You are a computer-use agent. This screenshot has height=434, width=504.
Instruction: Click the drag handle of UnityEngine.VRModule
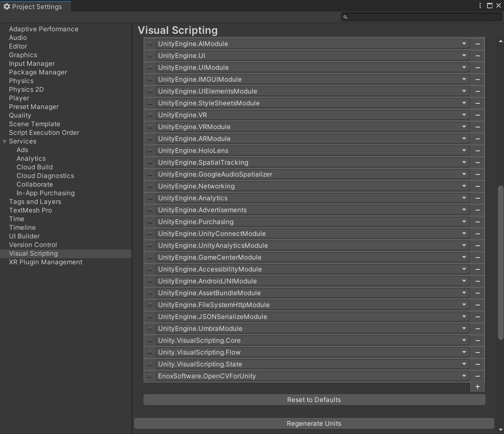pyautogui.click(x=150, y=127)
